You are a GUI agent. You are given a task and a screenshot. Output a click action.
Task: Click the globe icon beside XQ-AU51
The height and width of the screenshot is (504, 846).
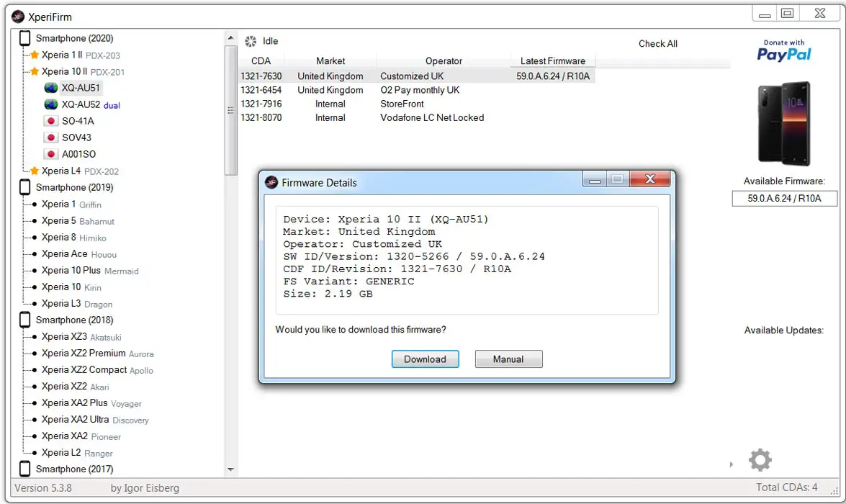[x=50, y=88]
